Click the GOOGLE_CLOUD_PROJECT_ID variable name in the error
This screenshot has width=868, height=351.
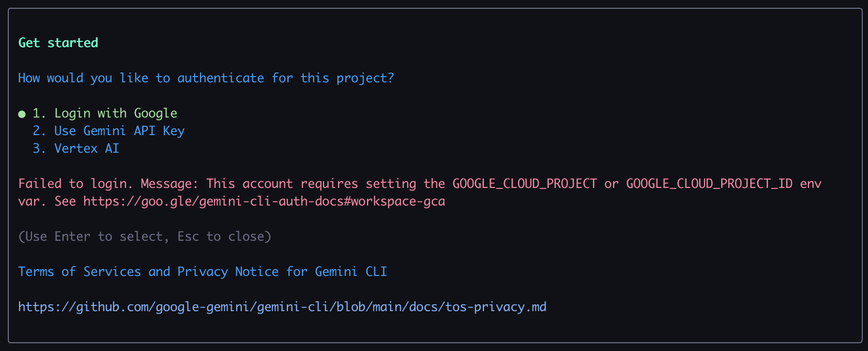(709, 184)
